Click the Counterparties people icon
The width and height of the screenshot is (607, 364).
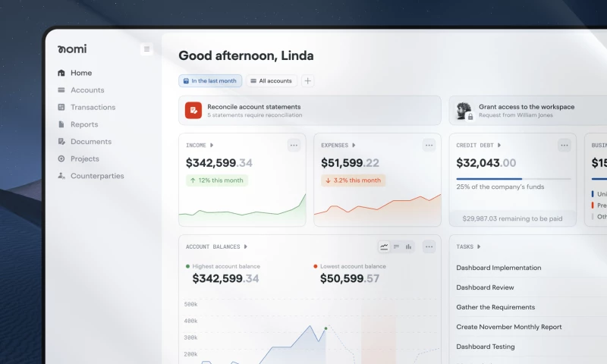pyautogui.click(x=61, y=176)
